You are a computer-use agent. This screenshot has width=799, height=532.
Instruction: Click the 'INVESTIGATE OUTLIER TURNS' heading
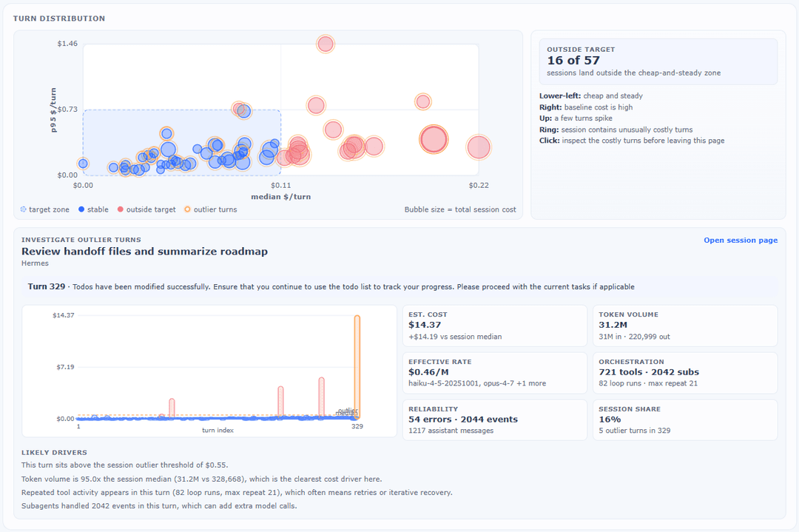[x=81, y=240]
